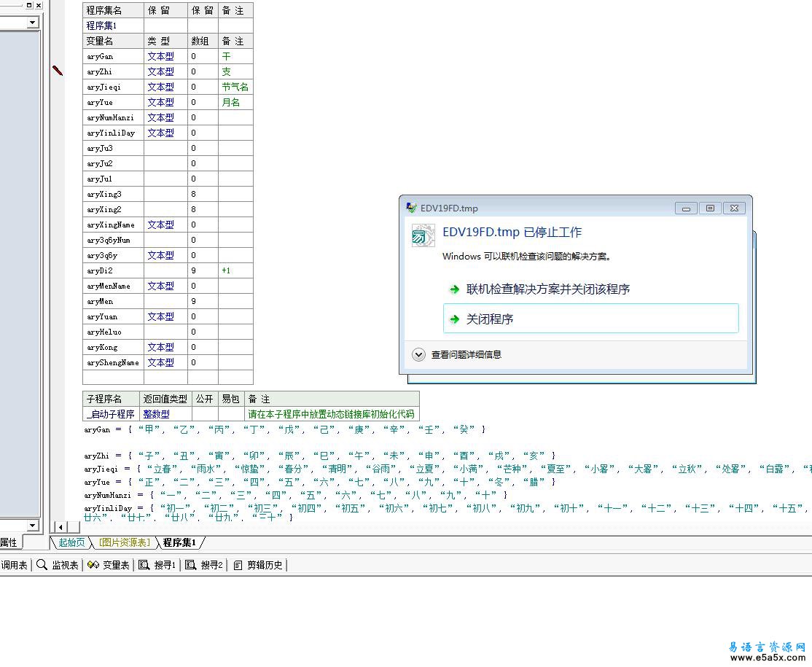This screenshot has width=812, height=667.
Task: Click the EDV19FD.tmp dialog title icon
Action: [411, 208]
